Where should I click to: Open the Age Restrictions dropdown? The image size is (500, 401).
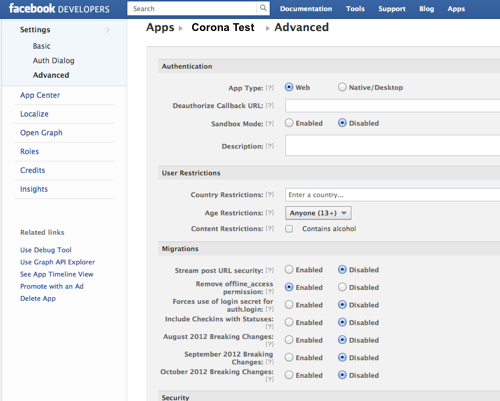click(318, 213)
